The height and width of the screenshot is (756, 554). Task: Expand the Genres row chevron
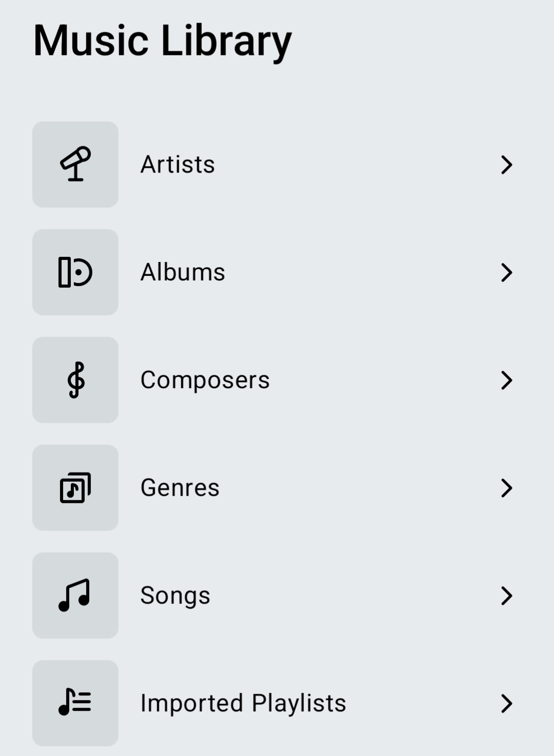click(506, 488)
